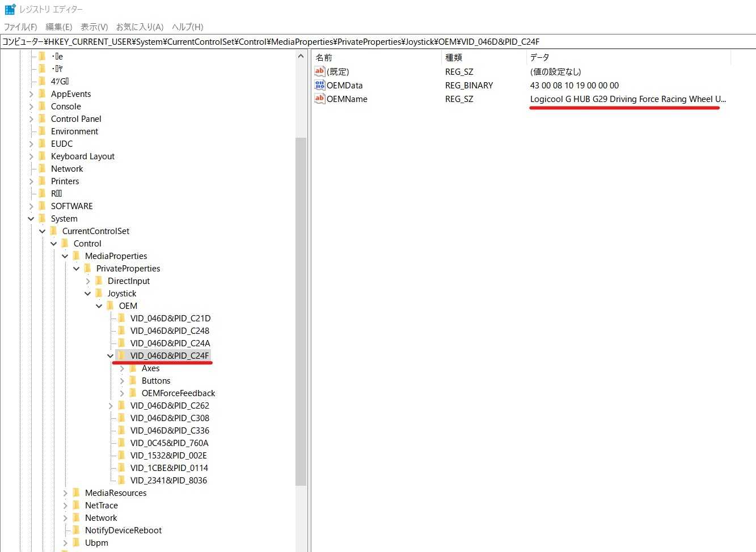
Task: Expand the VID_046D&PID_C262 key
Action: point(111,406)
